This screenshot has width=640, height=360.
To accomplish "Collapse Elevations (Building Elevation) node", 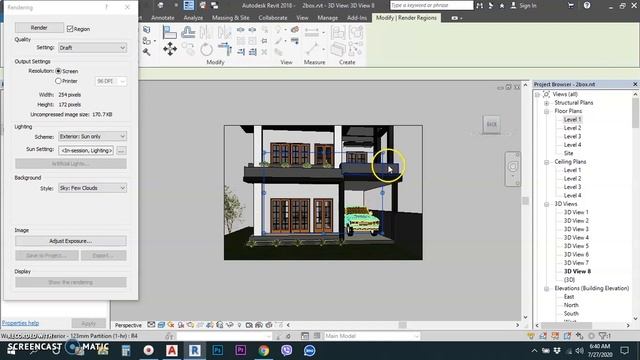I will point(547,289).
